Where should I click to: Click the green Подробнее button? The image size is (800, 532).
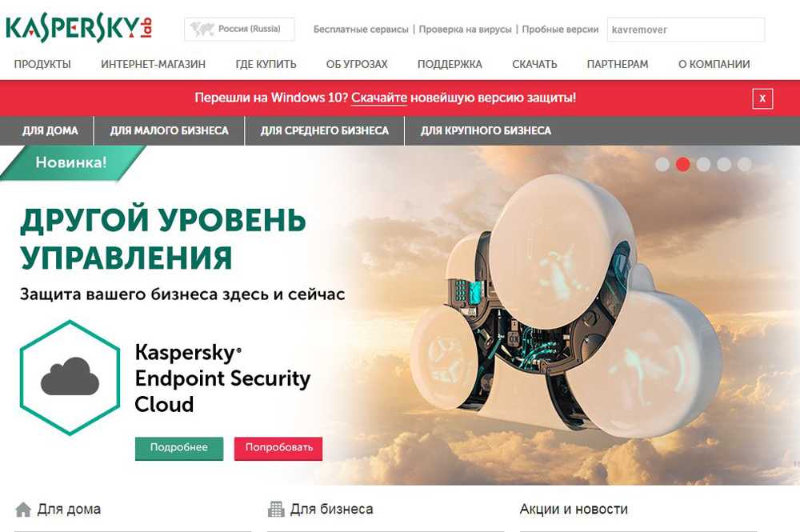click(x=179, y=448)
